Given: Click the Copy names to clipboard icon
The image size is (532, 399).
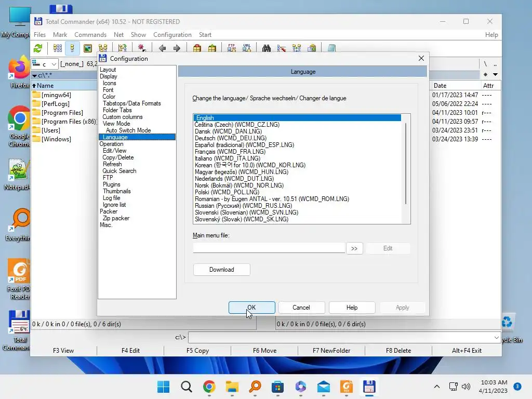Looking at the screenshot, I should [312, 48].
